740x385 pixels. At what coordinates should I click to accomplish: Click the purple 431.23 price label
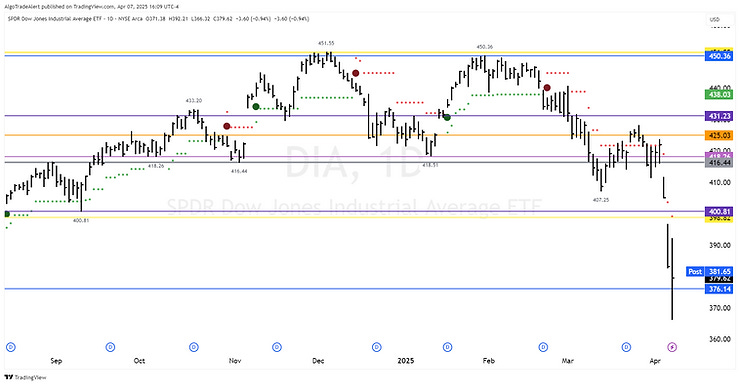tap(719, 116)
